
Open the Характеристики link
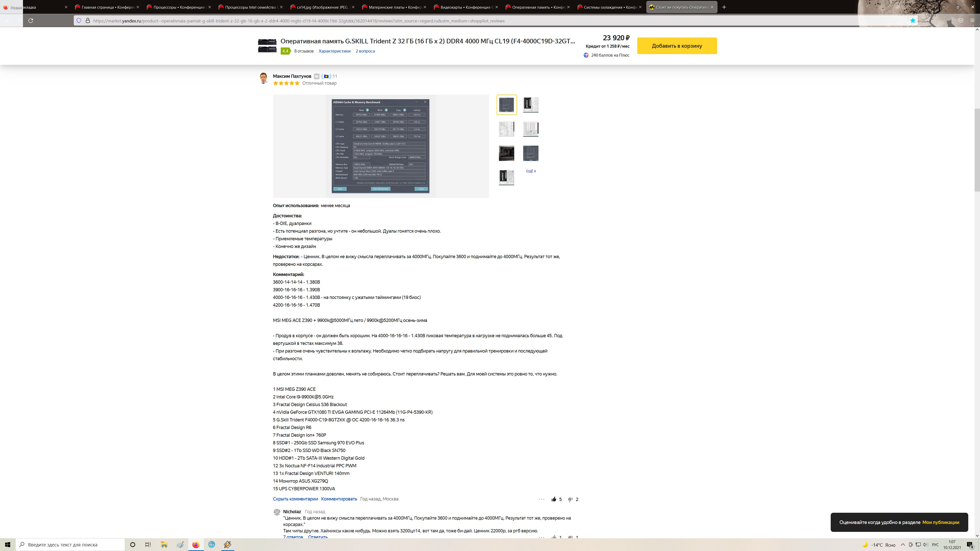(334, 51)
